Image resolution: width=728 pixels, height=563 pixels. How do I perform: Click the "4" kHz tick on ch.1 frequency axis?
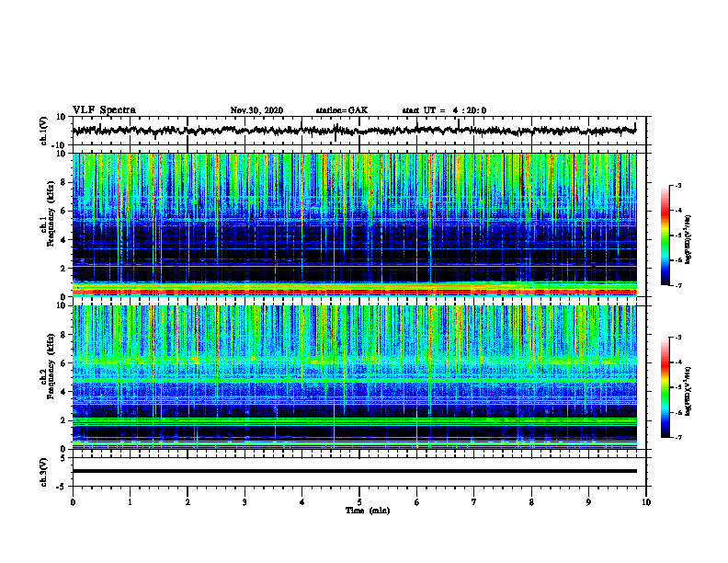64,240
